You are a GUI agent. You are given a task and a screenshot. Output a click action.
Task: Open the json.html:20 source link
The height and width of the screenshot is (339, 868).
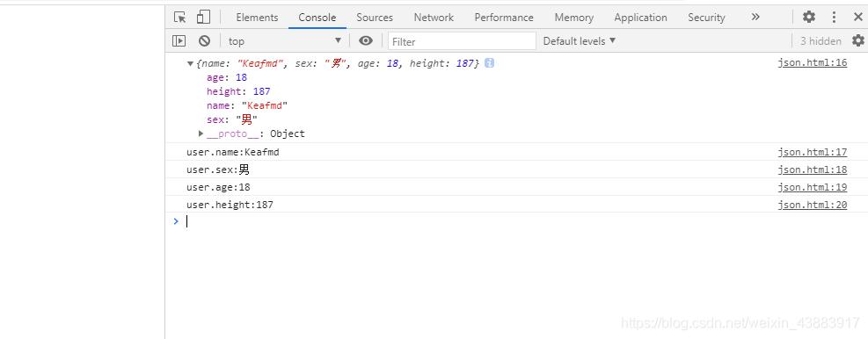(812, 206)
